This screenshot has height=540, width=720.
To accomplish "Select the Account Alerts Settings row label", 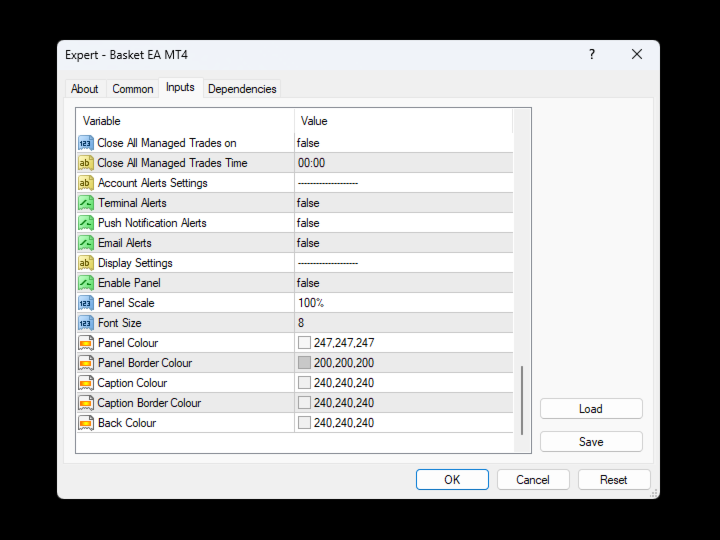I will tap(152, 183).
